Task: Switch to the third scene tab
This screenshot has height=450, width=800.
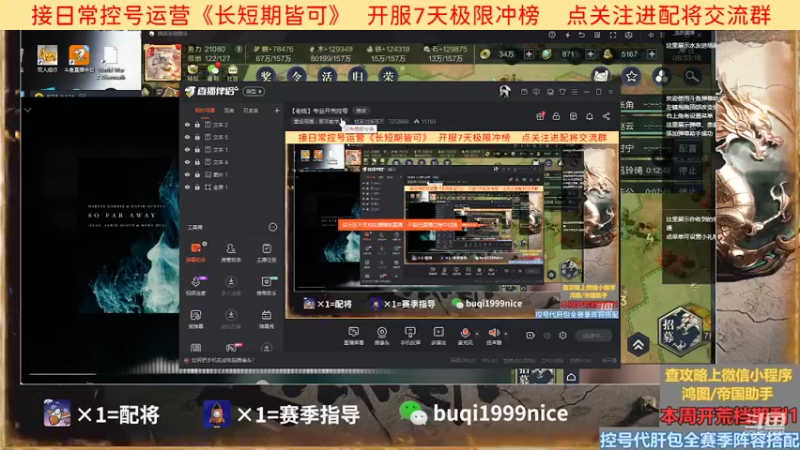Action: 251,110
